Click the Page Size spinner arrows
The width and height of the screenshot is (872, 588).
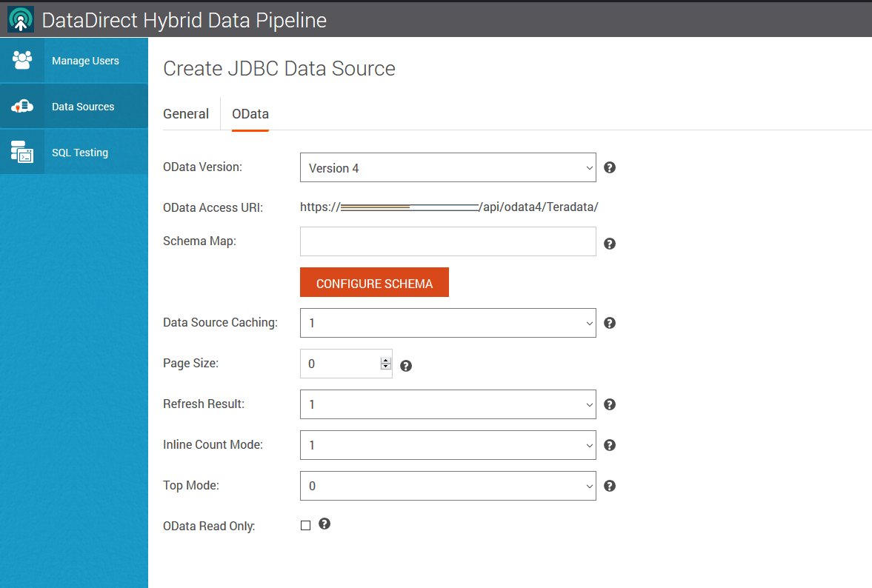pos(386,364)
